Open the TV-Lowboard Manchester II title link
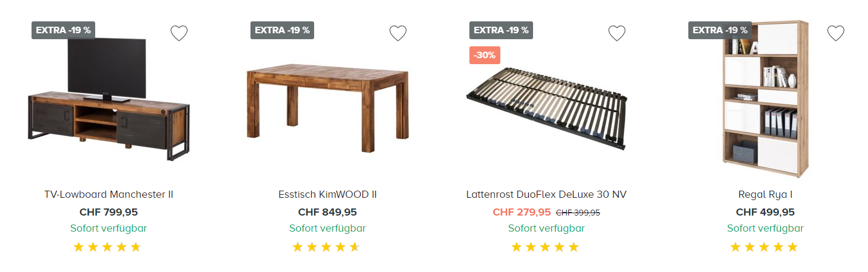The height and width of the screenshot is (272, 868). click(x=109, y=194)
